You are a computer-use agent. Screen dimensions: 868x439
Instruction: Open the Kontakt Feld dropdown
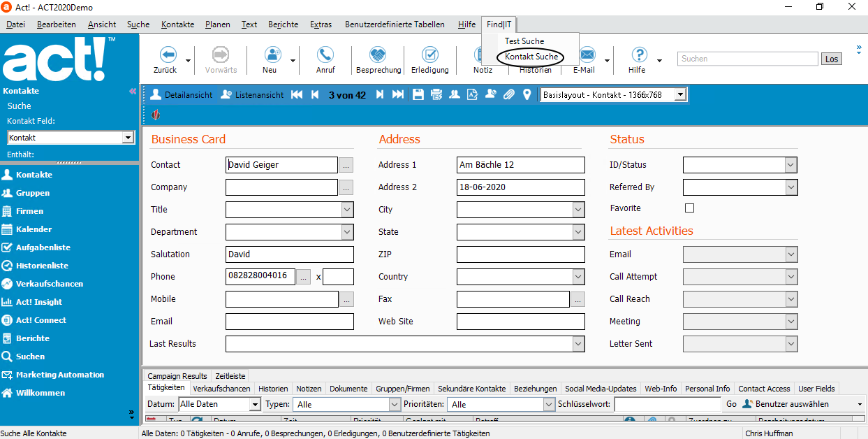tap(128, 138)
